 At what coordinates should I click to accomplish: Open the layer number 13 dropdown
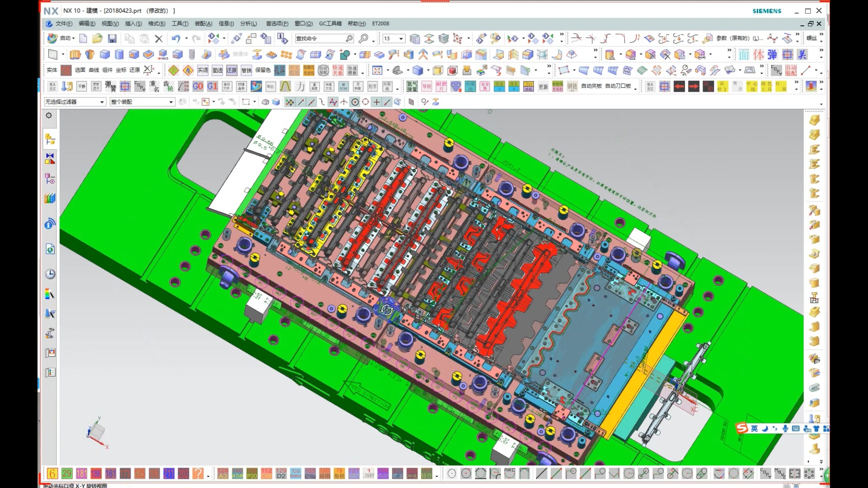point(401,39)
